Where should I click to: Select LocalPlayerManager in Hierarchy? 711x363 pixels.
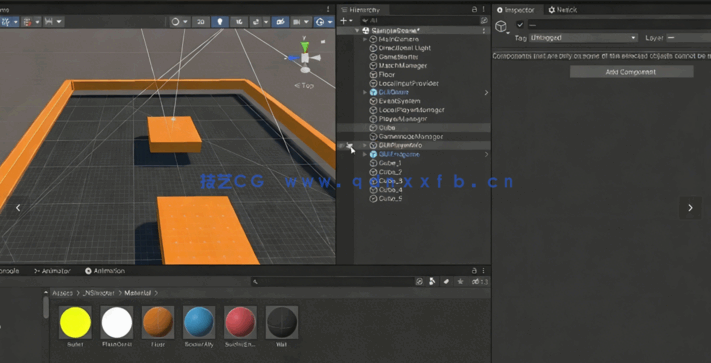point(411,110)
